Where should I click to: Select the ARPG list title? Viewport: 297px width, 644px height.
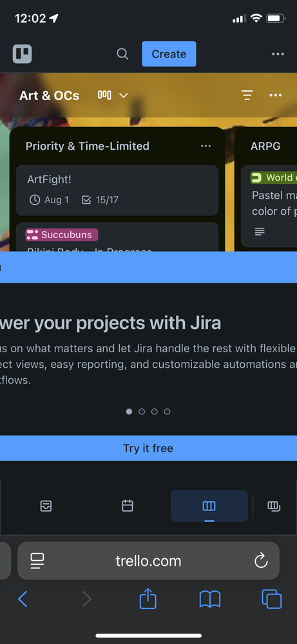[265, 146]
